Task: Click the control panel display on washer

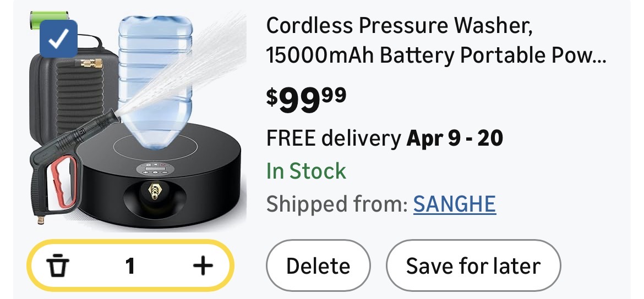Action: click(x=153, y=168)
